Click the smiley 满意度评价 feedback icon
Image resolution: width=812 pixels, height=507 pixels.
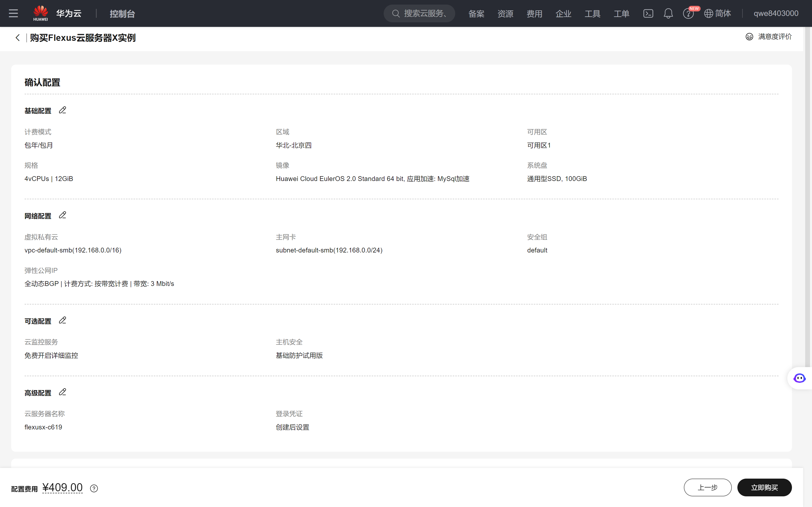750,37
